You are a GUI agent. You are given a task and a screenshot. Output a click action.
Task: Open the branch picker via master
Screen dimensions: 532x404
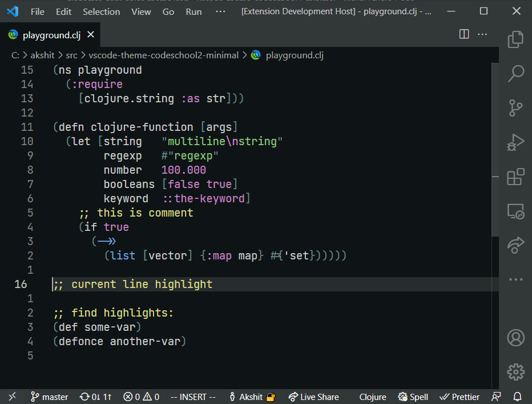[49, 397]
